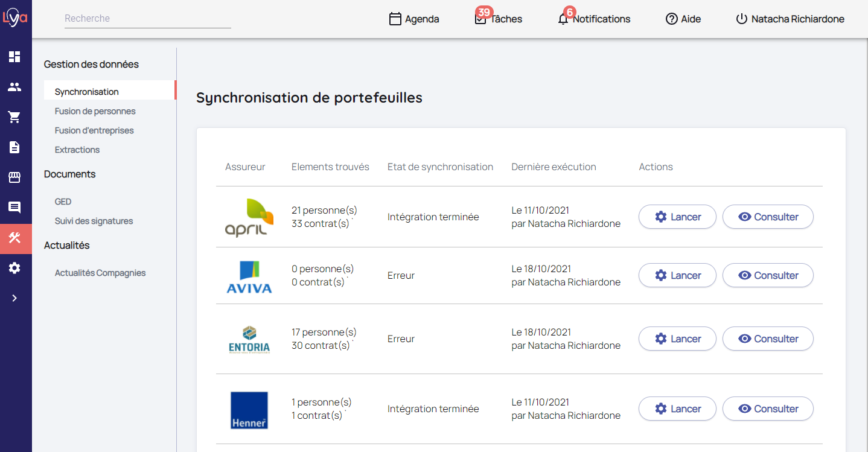Click the people contacts sidebar icon
The image size is (868, 452).
pyautogui.click(x=14, y=87)
